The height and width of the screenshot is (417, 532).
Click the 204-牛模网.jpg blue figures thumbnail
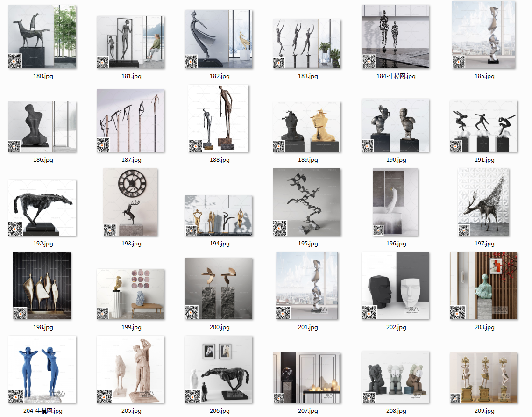tap(42, 369)
